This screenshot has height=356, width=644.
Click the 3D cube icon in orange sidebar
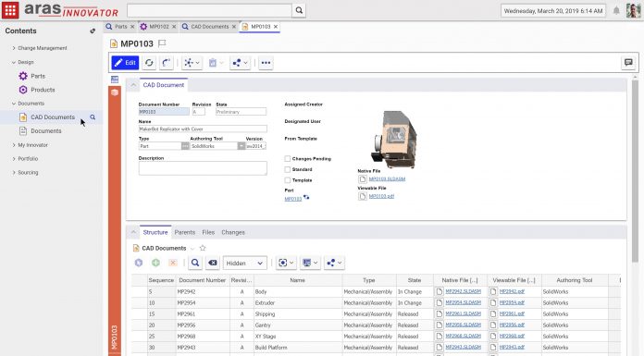coord(115,92)
